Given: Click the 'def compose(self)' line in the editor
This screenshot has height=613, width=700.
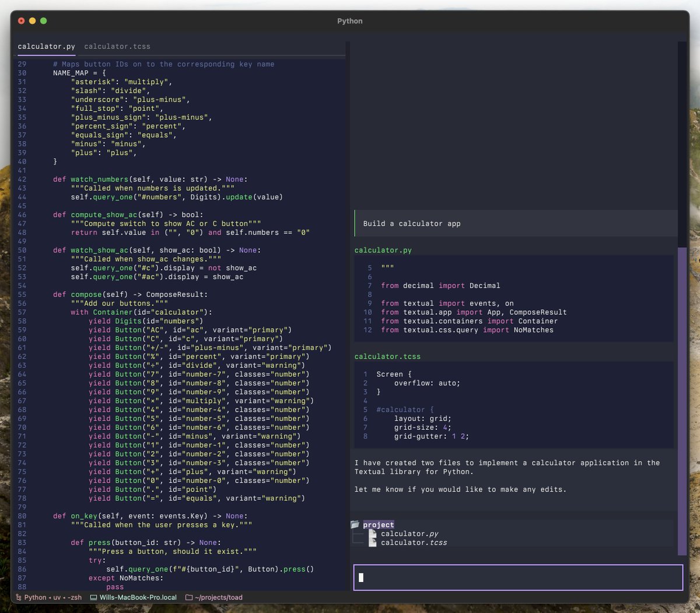Looking at the screenshot, I should [x=130, y=295].
